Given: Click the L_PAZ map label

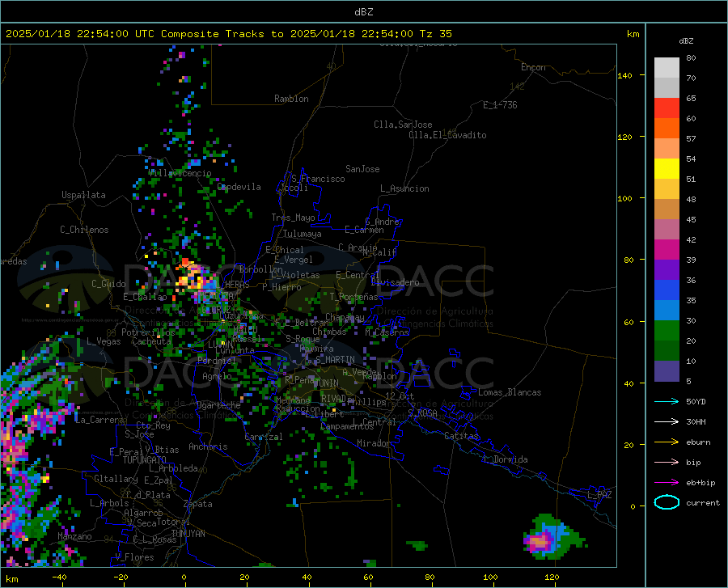Looking at the screenshot, I should coord(600,495).
